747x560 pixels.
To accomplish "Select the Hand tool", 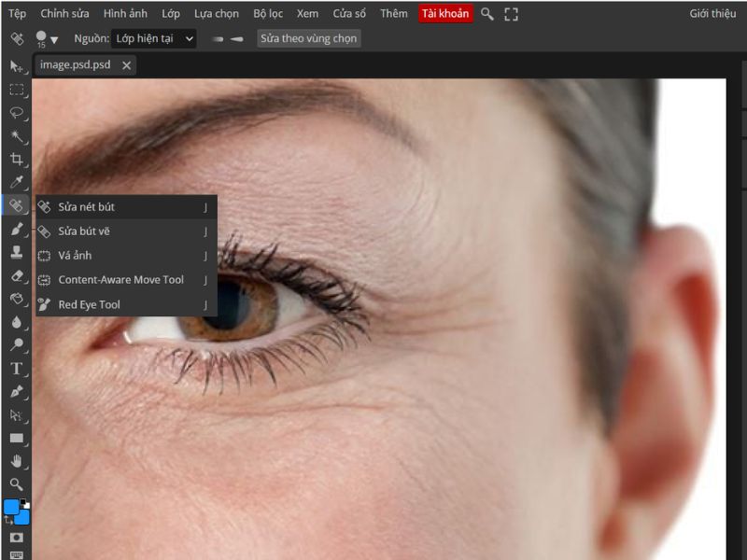I will coord(16,461).
